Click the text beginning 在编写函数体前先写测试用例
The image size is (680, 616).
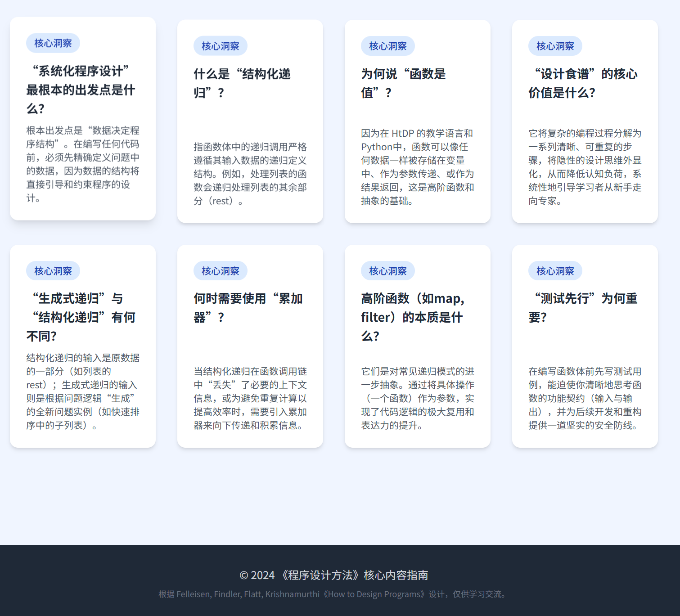click(x=585, y=398)
